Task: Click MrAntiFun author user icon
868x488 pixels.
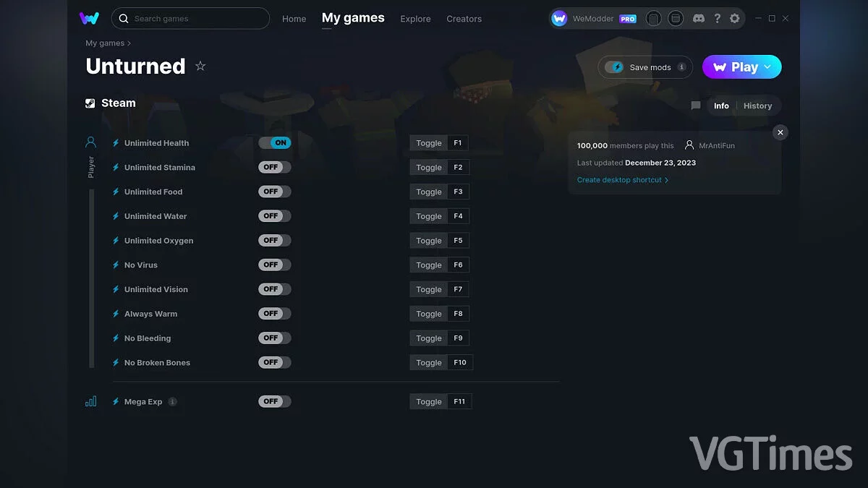Action: (689, 145)
